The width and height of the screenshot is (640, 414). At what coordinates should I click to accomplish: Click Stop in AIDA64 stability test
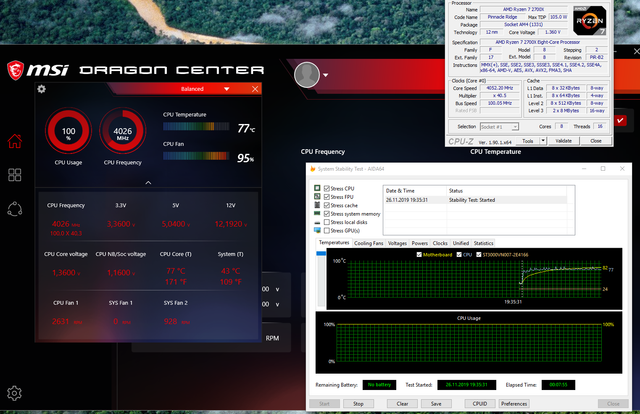[358, 403]
